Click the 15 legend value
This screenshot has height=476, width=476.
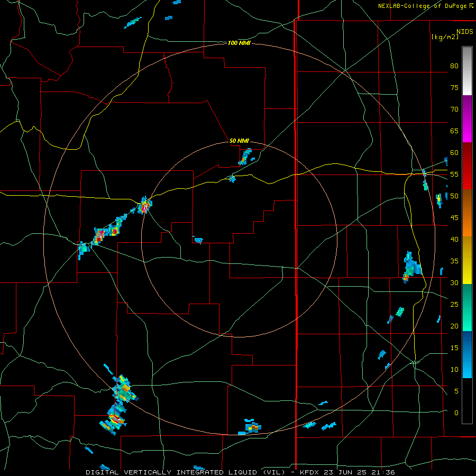tap(454, 348)
